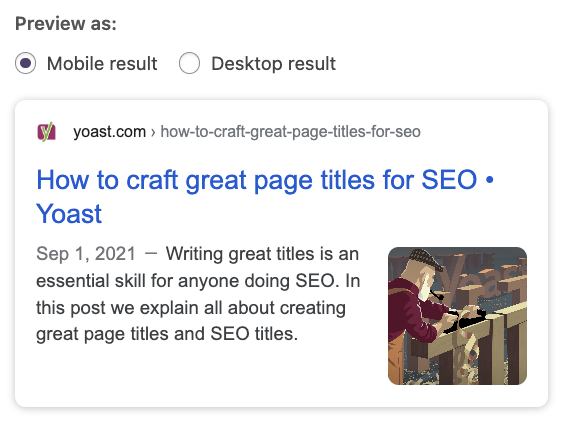Image resolution: width=578 pixels, height=426 pixels.
Task: Click the Sep 1, 2021 date
Action: click(x=86, y=254)
